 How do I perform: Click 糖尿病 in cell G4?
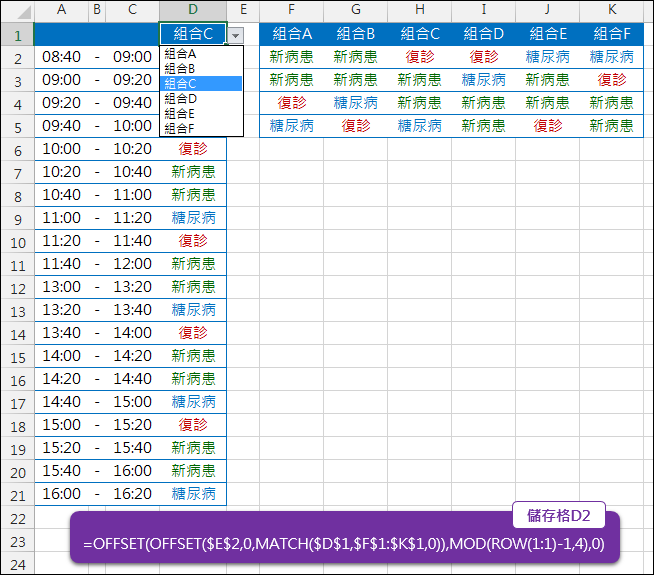(x=355, y=103)
